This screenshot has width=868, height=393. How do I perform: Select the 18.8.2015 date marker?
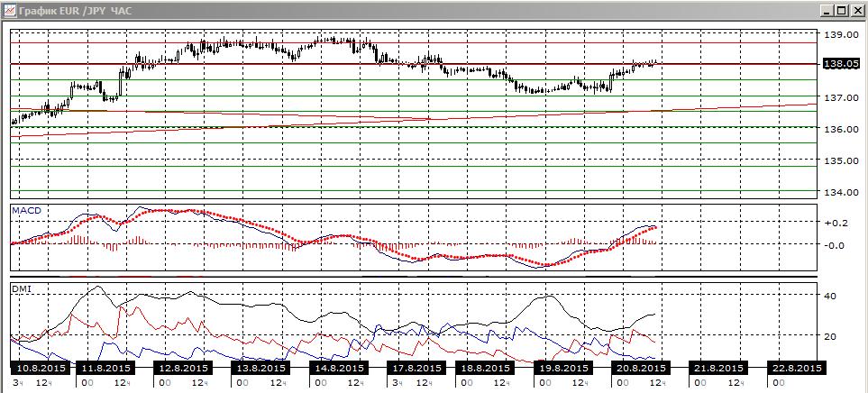coord(485,368)
